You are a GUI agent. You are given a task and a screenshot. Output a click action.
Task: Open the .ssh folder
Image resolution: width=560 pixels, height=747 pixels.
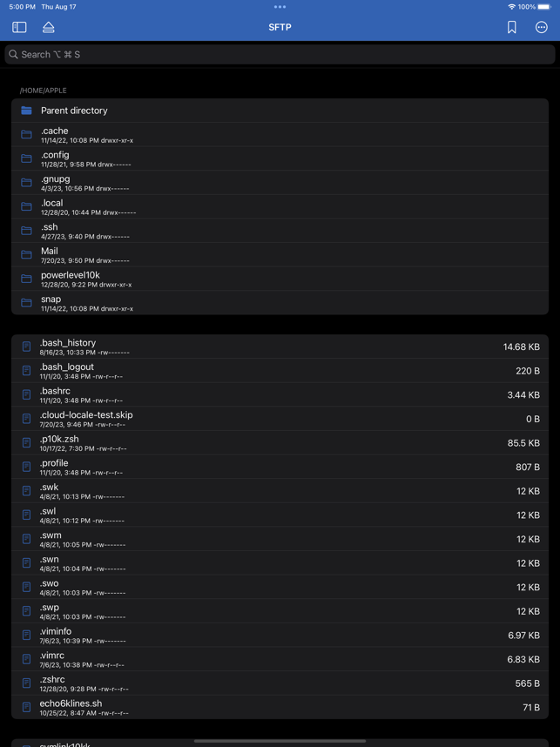click(x=280, y=231)
